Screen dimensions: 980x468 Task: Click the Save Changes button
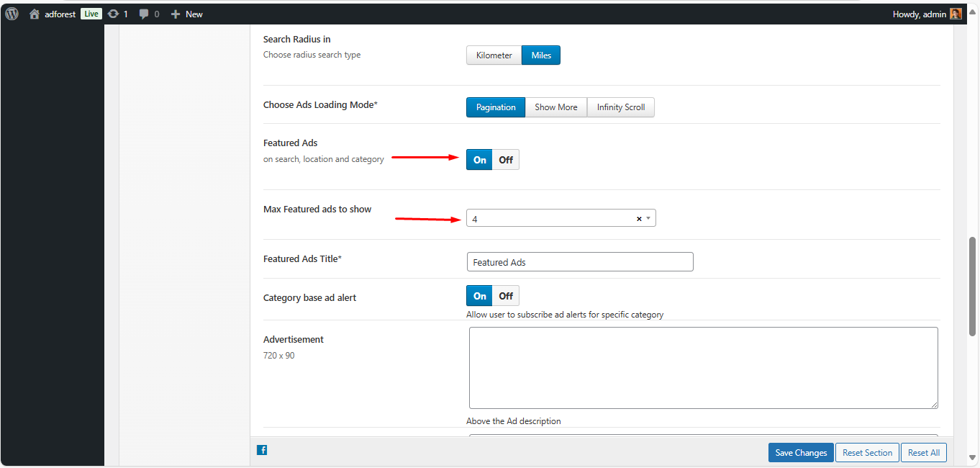(801, 453)
